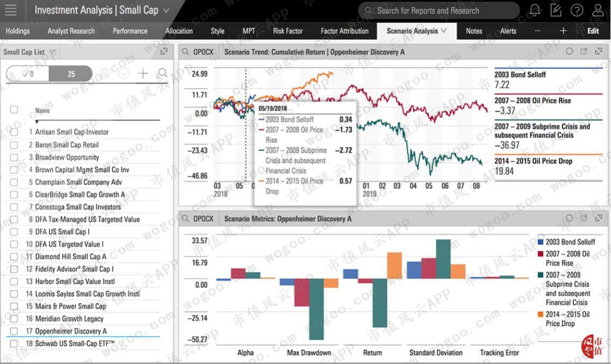Click the create note pencil icon
This screenshot has height=364, width=611.
click(x=556, y=10)
